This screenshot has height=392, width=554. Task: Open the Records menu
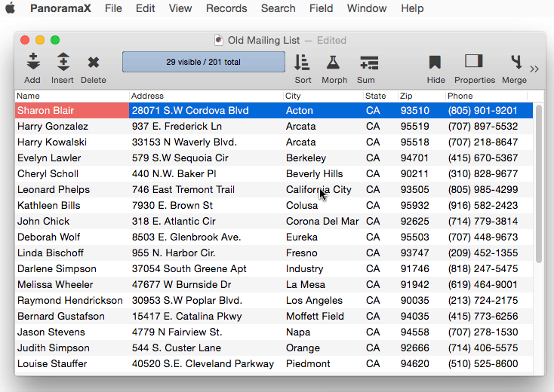pyautogui.click(x=226, y=8)
